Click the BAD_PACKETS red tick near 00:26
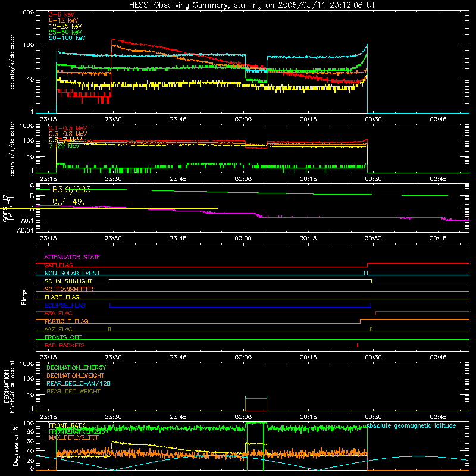The height and width of the screenshot is (476, 476). coord(358,345)
